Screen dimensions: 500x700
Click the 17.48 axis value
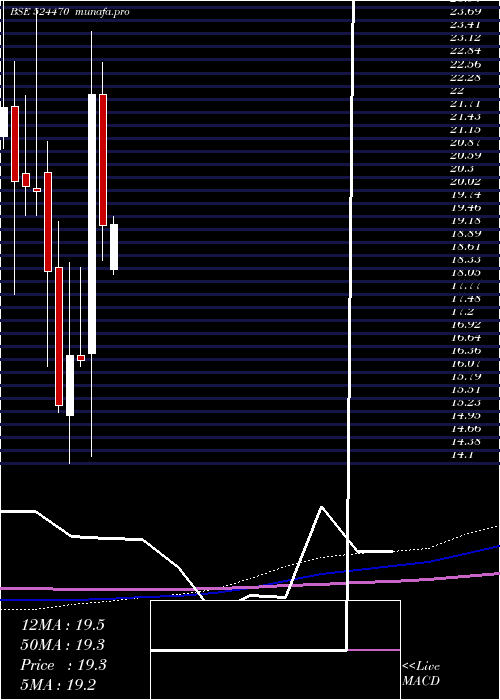point(465,298)
